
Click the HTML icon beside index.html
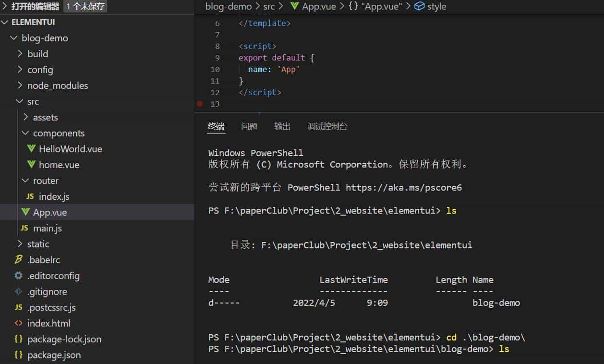tap(19, 323)
